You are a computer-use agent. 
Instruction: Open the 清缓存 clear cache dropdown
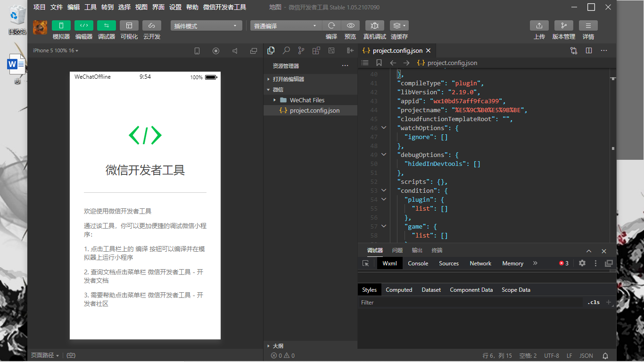(x=399, y=25)
